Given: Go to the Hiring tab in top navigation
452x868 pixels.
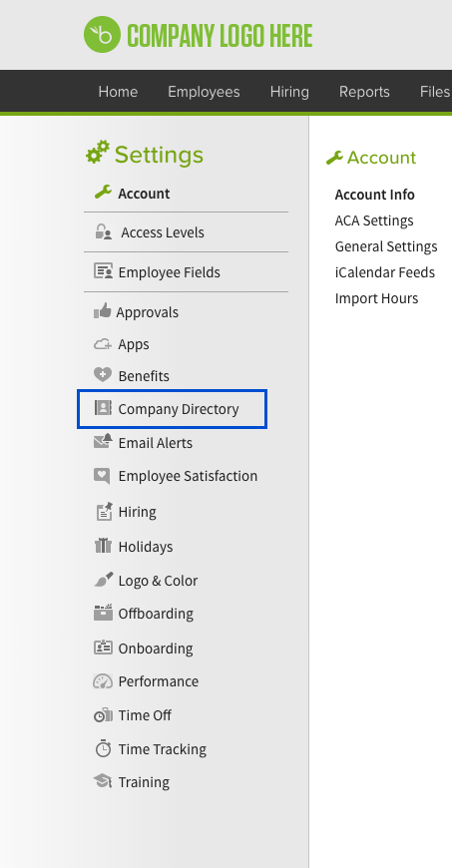Looking at the screenshot, I should tap(289, 92).
